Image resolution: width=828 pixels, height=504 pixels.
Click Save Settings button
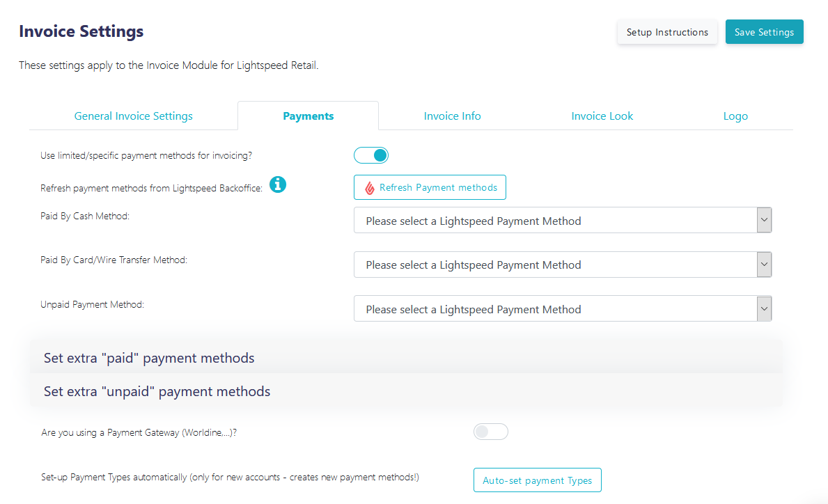tap(764, 31)
